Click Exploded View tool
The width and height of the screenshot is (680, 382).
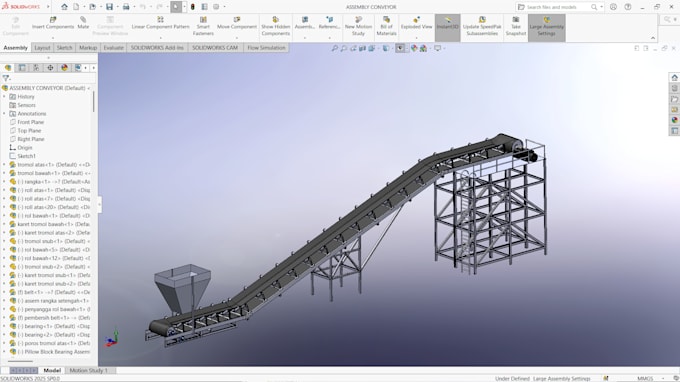pos(416,23)
